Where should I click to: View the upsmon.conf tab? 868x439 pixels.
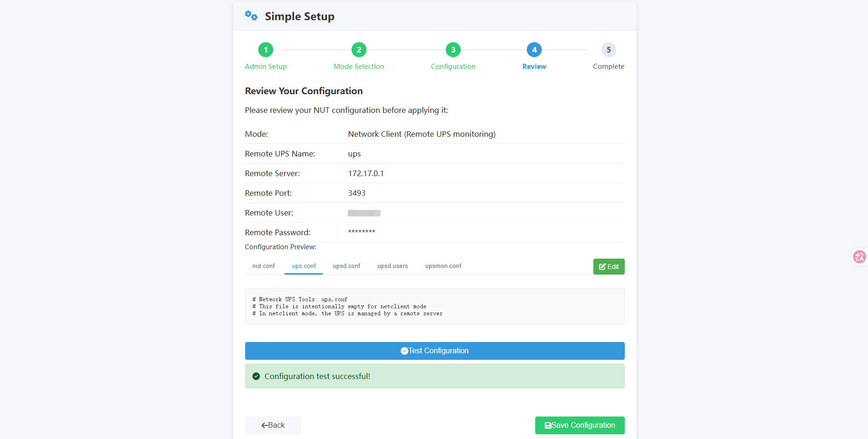click(x=443, y=266)
